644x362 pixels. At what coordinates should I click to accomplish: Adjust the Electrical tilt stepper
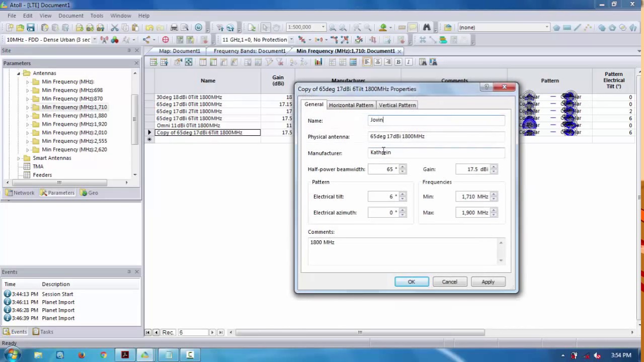click(402, 197)
